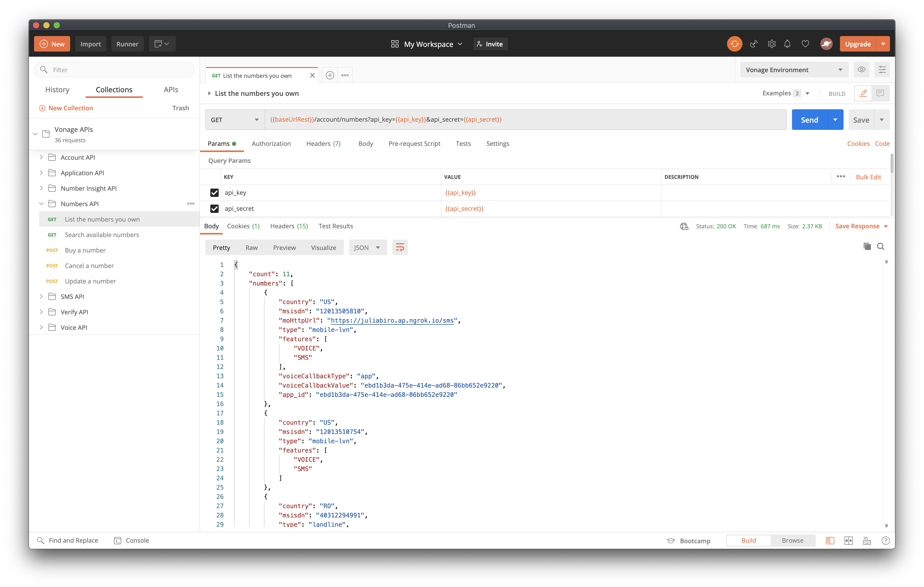Select Build mode toggle
This screenshot has height=587, width=924.
(749, 540)
